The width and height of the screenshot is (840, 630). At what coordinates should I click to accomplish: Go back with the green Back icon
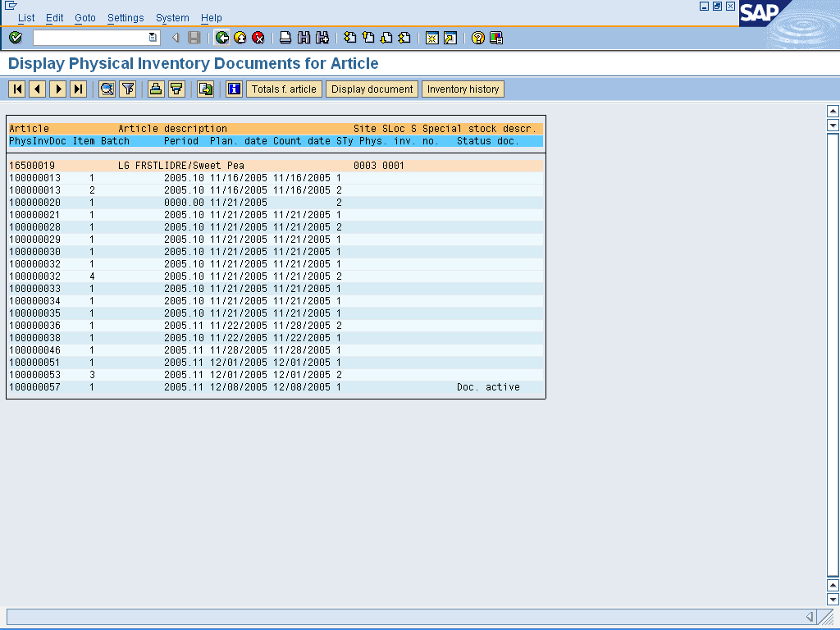(221, 38)
